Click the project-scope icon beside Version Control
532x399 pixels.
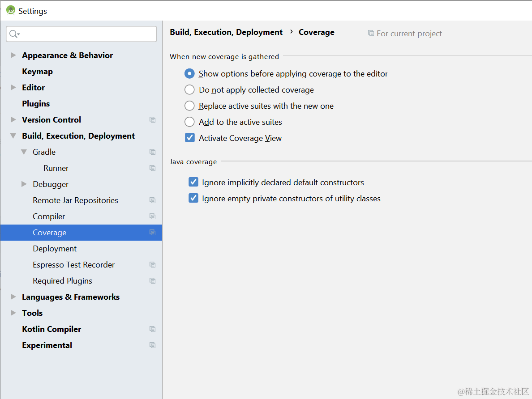pyautogui.click(x=152, y=119)
